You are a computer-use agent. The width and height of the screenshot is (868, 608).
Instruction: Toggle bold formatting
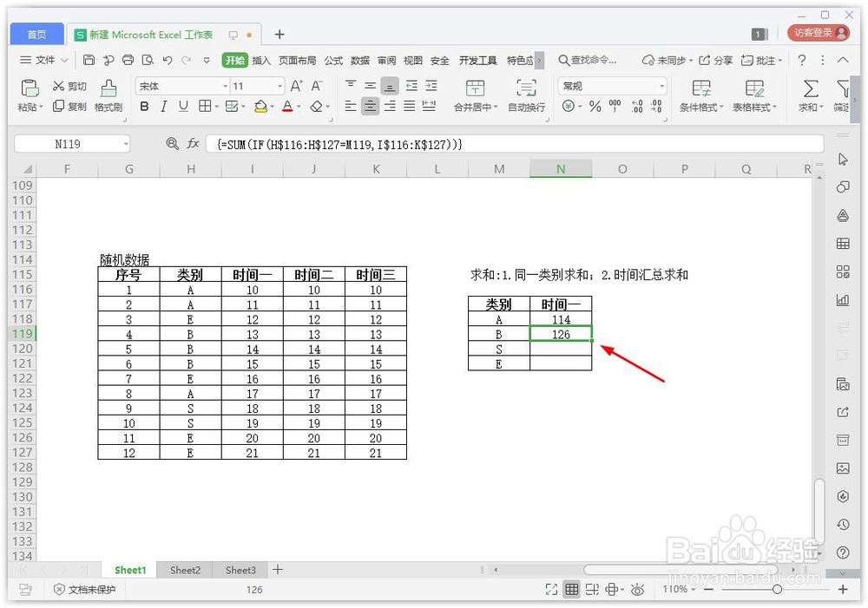[144, 106]
